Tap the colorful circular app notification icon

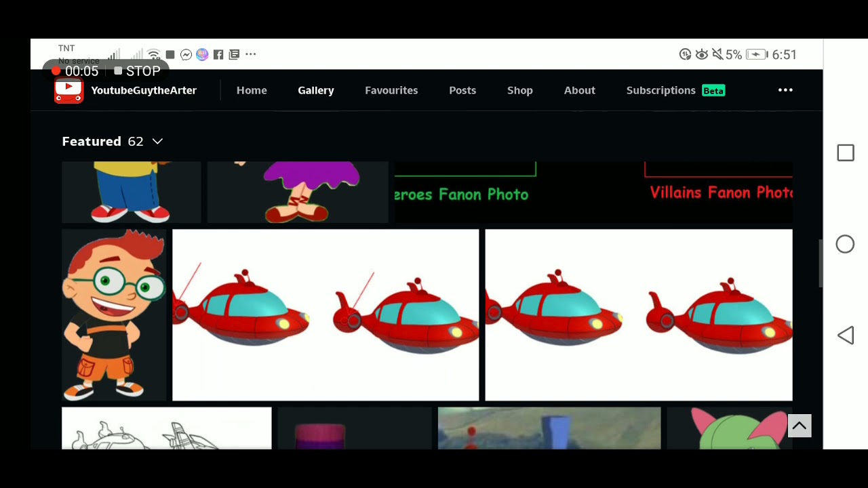(202, 54)
